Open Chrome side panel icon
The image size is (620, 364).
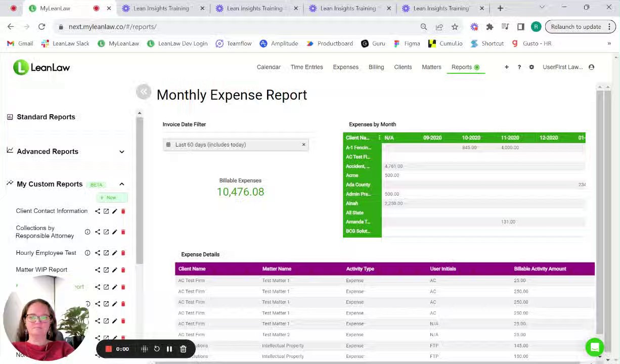coord(520,27)
